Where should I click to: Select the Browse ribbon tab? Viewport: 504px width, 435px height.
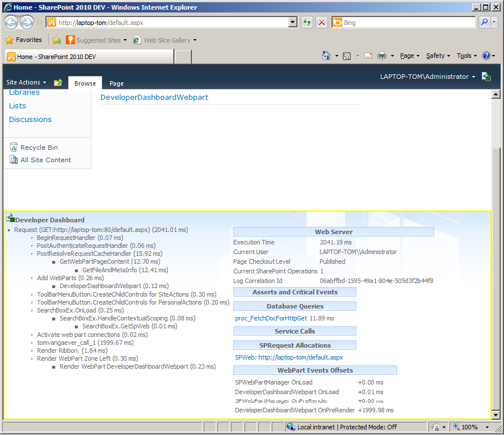pos(85,83)
